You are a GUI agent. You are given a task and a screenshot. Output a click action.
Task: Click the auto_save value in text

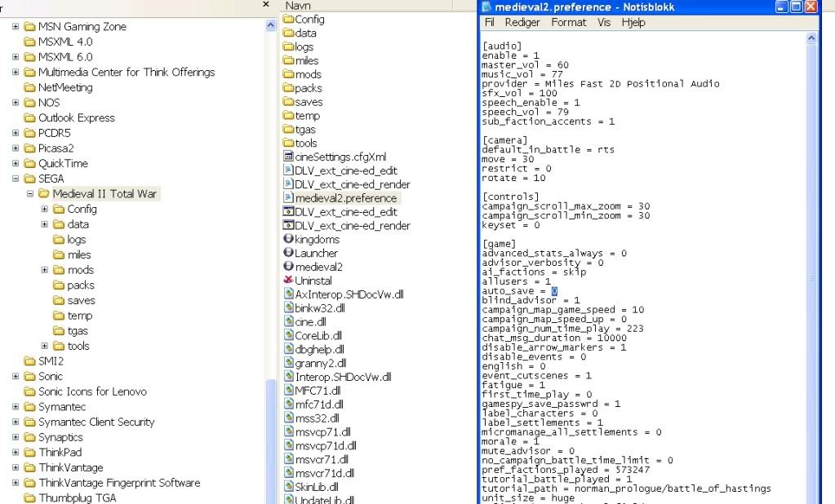coord(554,291)
